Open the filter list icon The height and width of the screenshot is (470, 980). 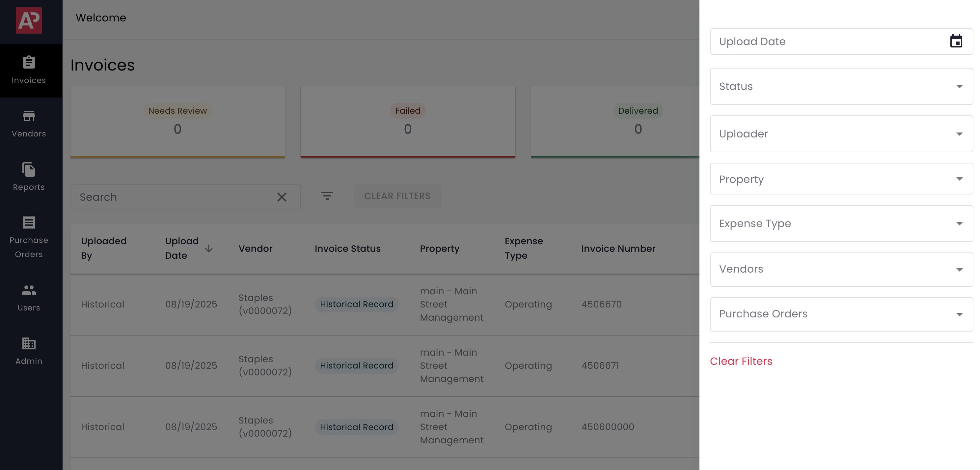[327, 196]
